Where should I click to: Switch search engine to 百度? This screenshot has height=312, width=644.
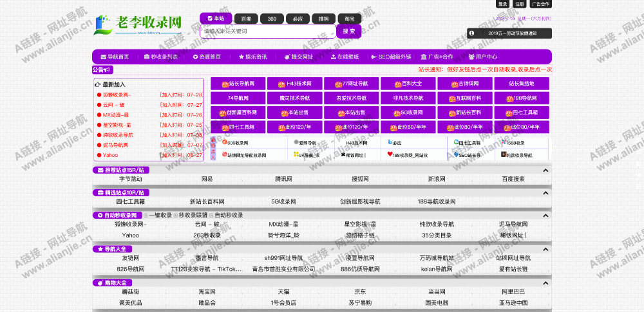pos(247,19)
